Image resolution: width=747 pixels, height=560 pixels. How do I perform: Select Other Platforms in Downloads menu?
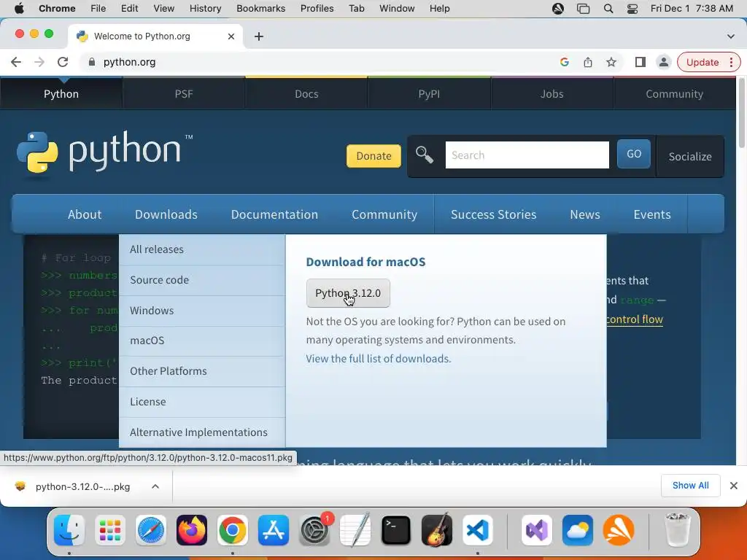tap(202, 371)
